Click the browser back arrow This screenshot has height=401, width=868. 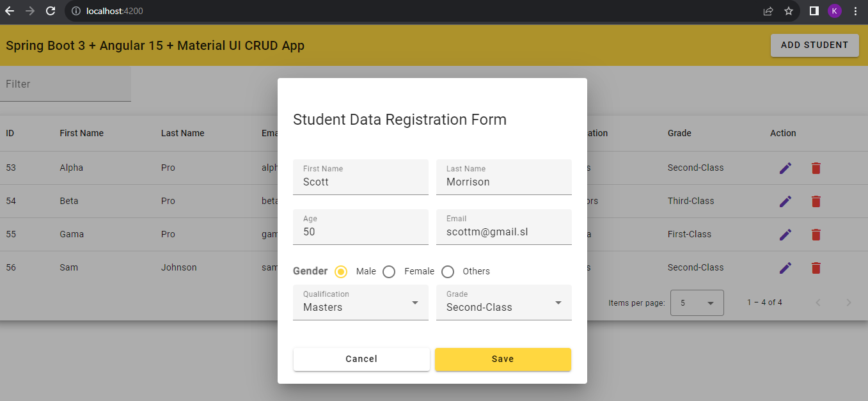tap(10, 11)
